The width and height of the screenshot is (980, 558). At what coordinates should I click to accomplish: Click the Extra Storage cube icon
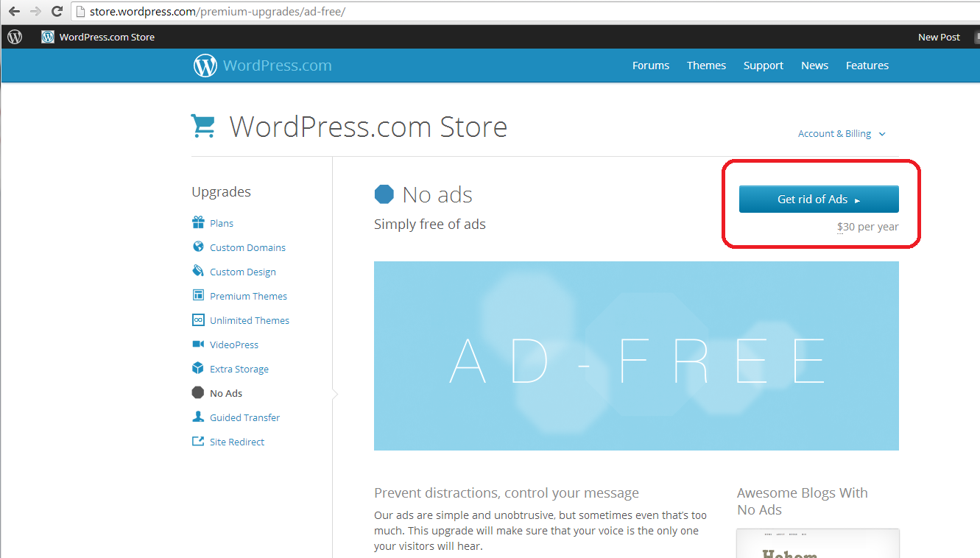click(198, 368)
